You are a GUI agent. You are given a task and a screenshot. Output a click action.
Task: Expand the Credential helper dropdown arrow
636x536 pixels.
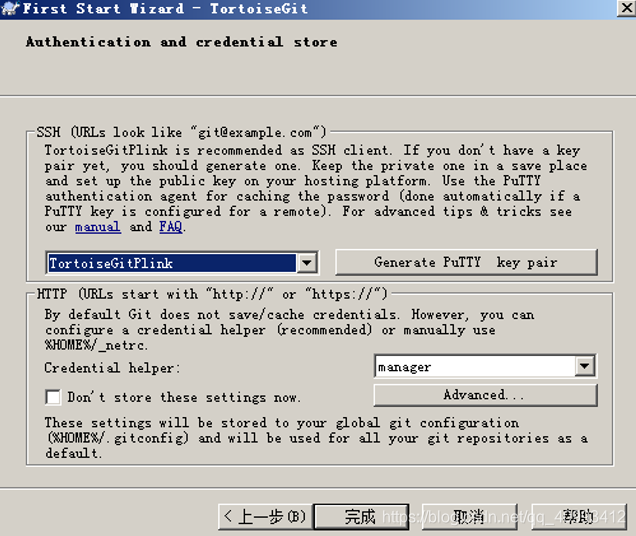[584, 366]
